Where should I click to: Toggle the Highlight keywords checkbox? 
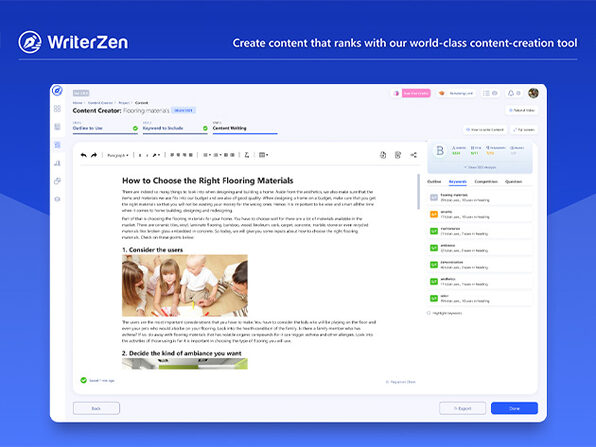[x=429, y=313]
